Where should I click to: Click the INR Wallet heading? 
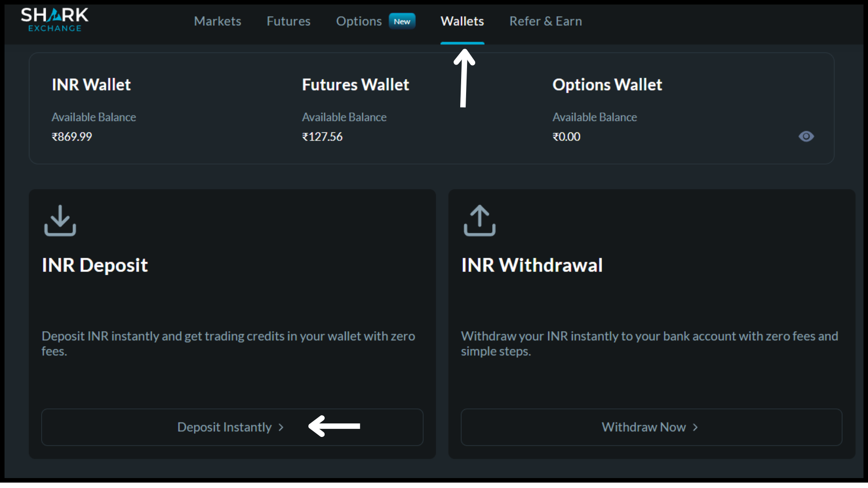[x=91, y=85]
